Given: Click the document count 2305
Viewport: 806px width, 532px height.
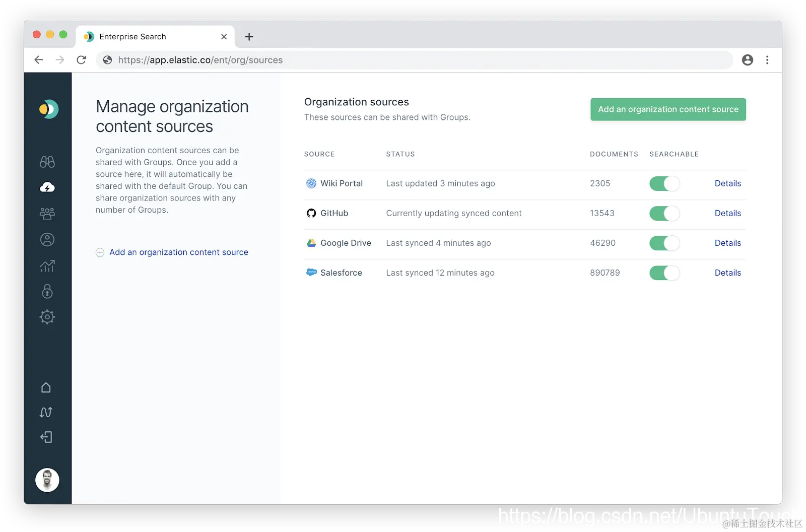Looking at the screenshot, I should pos(600,183).
